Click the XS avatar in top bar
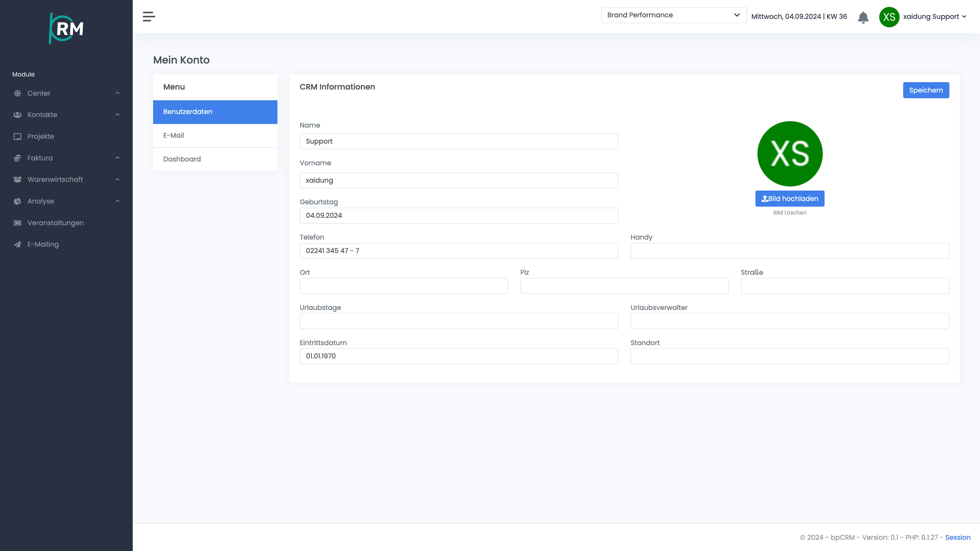The image size is (980, 551). (889, 17)
